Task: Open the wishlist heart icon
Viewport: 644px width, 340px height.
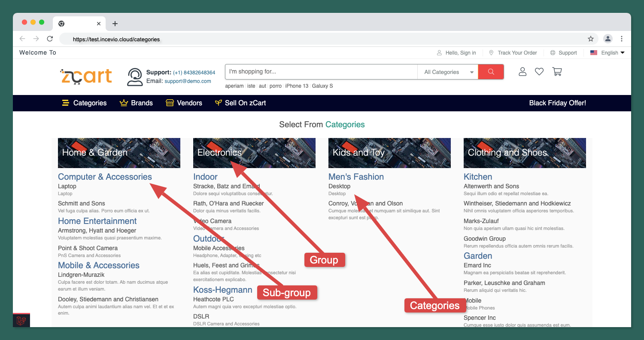Action: [539, 72]
